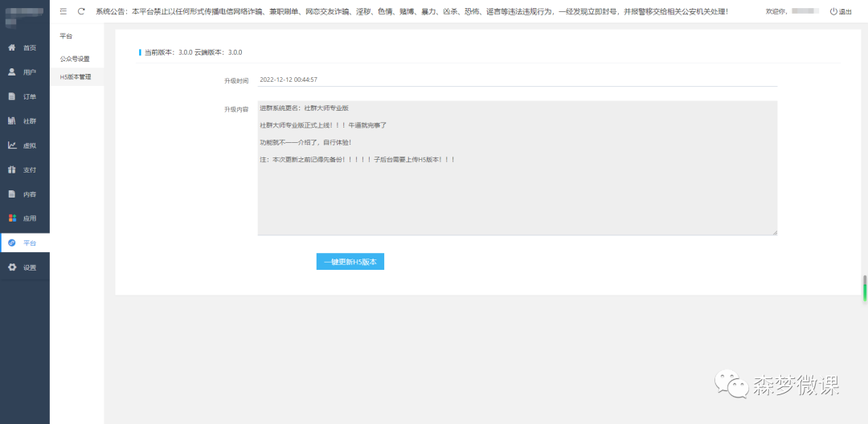This screenshot has height=424, width=868.
Task: Click the 平台 submenu header
Action: (x=66, y=36)
